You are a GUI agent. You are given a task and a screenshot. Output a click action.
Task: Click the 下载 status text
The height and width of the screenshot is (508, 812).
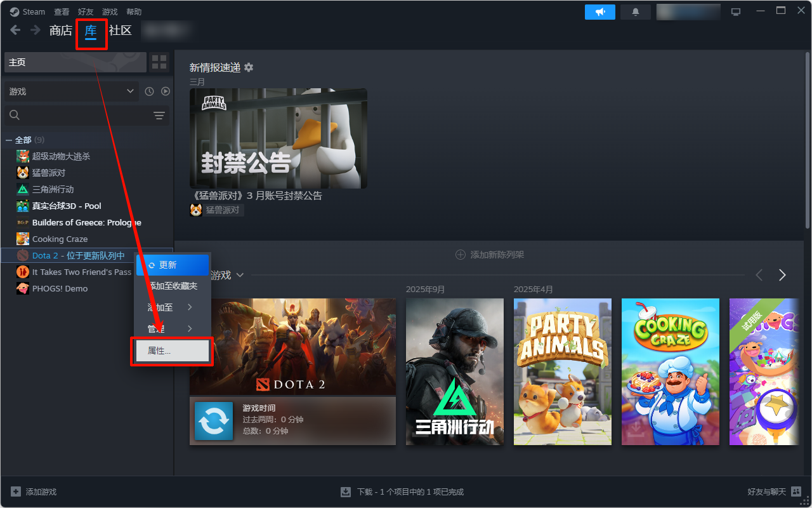point(410,491)
